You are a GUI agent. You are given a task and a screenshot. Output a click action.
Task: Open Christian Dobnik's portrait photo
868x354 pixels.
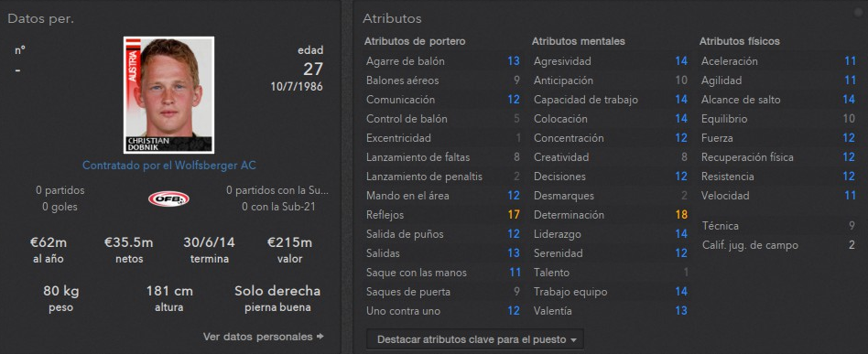coord(168,94)
